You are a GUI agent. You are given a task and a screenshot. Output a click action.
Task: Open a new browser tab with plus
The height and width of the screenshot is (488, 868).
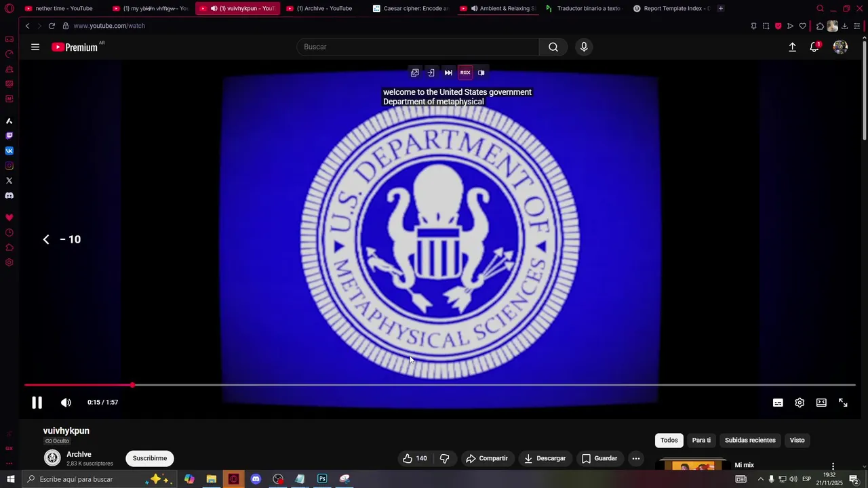pos(720,9)
